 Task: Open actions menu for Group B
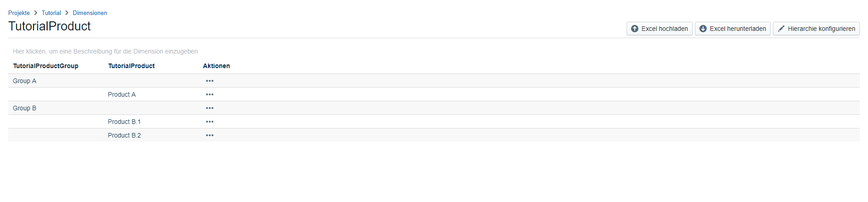coord(209,108)
